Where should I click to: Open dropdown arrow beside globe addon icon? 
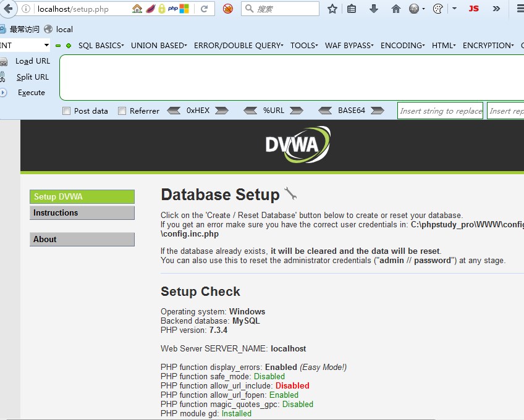424,9
